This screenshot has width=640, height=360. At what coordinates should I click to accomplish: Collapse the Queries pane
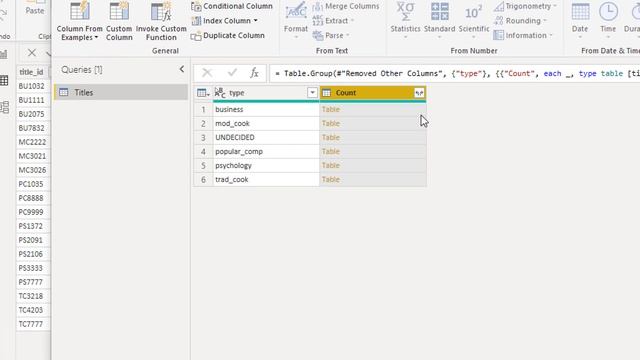click(182, 69)
